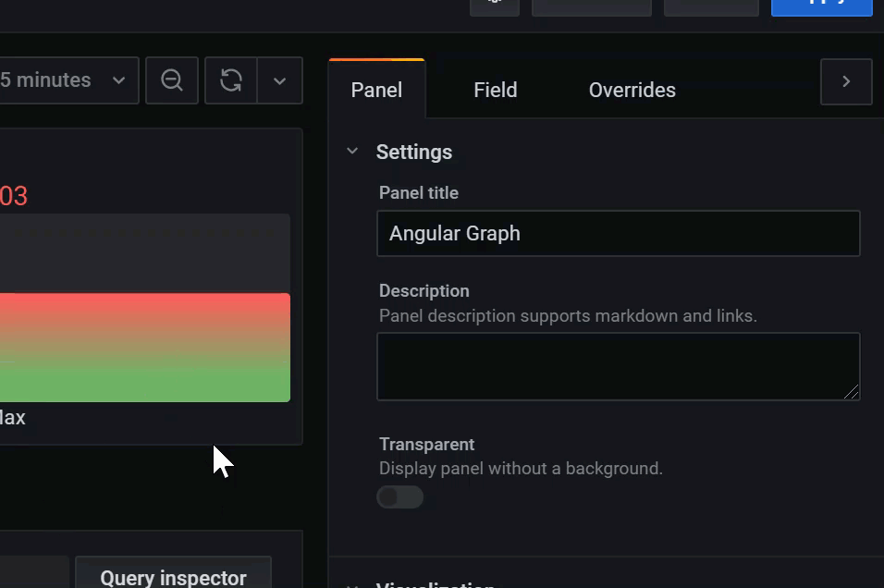This screenshot has width=884, height=588.
Task: Collapse the Settings section chevron
Action: 352,152
